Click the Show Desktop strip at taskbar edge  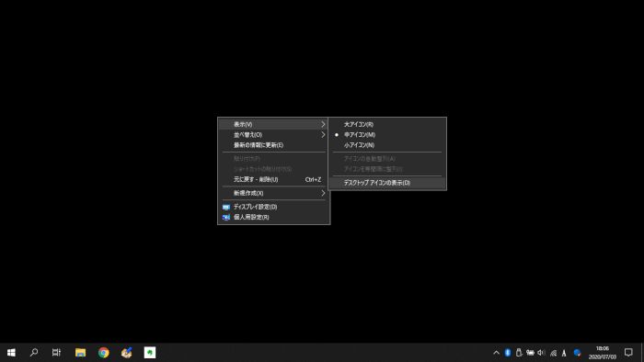tap(642, 353)
